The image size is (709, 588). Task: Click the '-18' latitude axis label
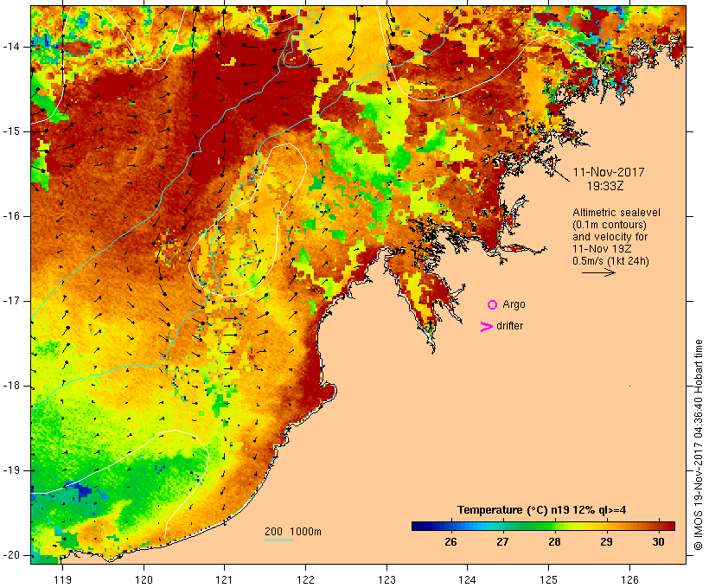click(x=11, y=386)
